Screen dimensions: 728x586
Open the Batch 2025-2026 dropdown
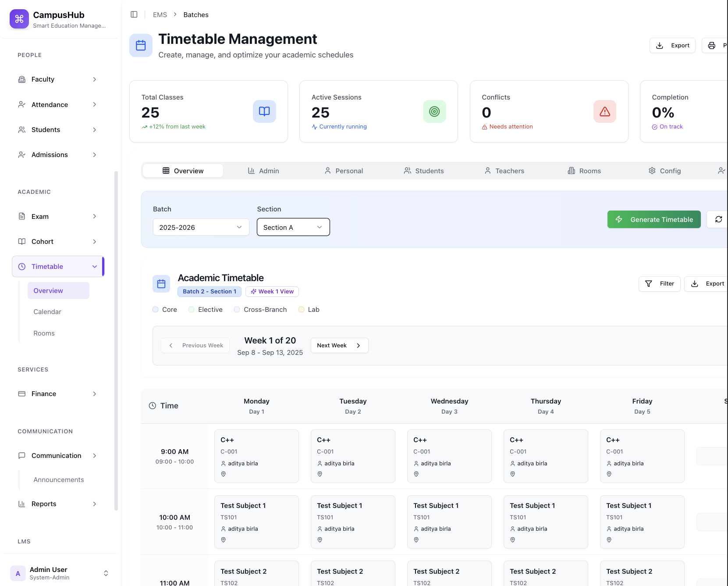201,227
